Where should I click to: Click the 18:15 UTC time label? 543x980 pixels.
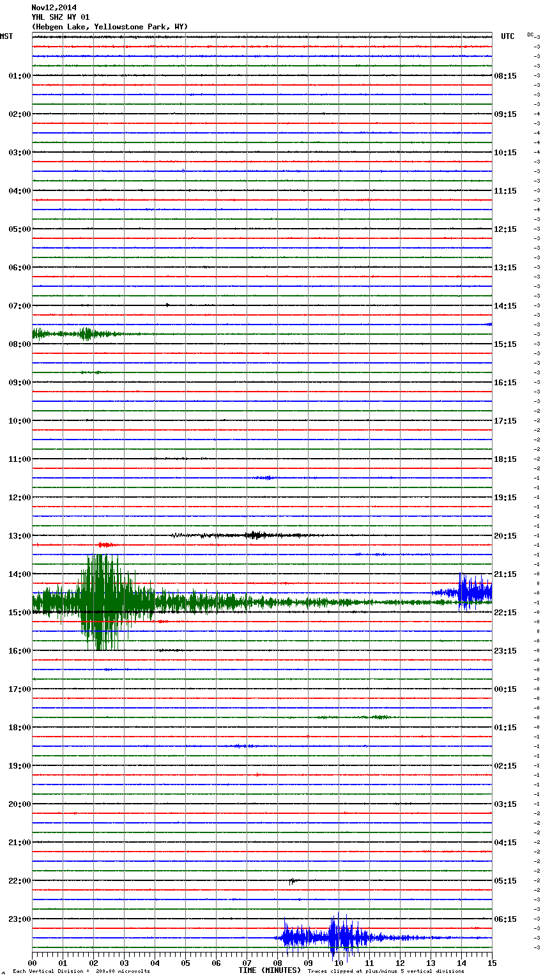pos(505,459)
